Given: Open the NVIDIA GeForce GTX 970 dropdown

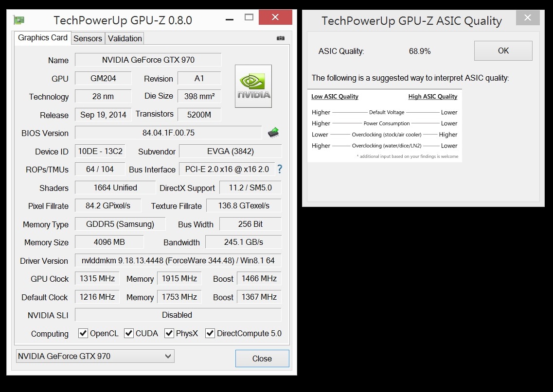Looking at the screenshot, I should click(95, 356).
